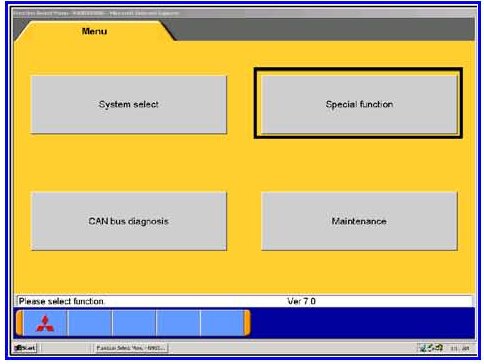Click the system tray icons group
The height and width of the screenshot is (364, 484).
tap(431, 348)
